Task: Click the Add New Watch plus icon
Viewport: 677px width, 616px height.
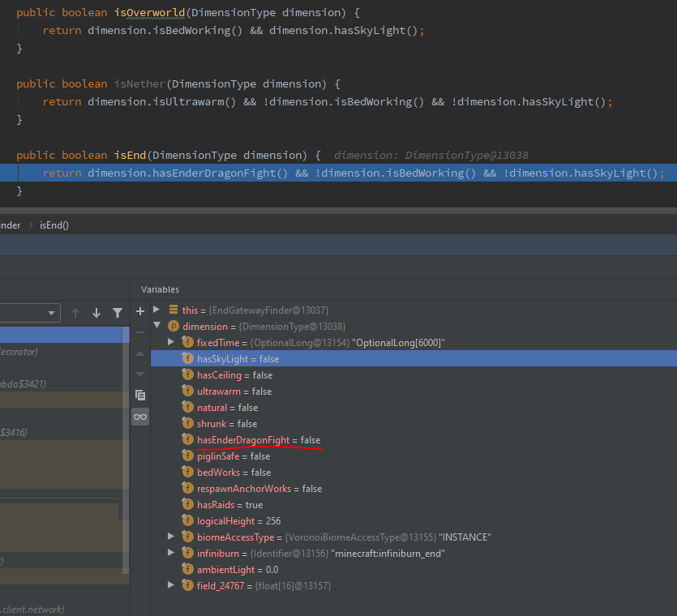Action: pos(139,311)
